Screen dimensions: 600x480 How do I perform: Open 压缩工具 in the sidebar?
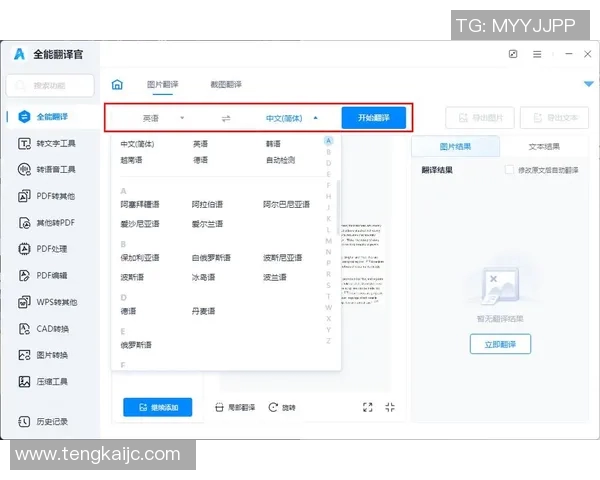[43, 382]
